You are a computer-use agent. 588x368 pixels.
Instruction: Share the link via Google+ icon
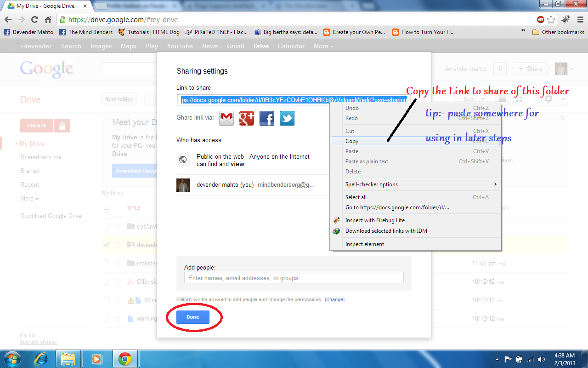click(x=247, y=118)
